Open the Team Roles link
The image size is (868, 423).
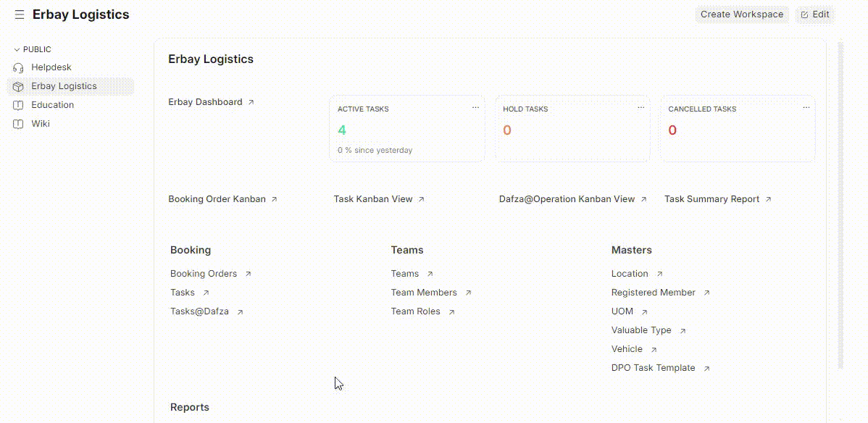click(x=416, y=311)
